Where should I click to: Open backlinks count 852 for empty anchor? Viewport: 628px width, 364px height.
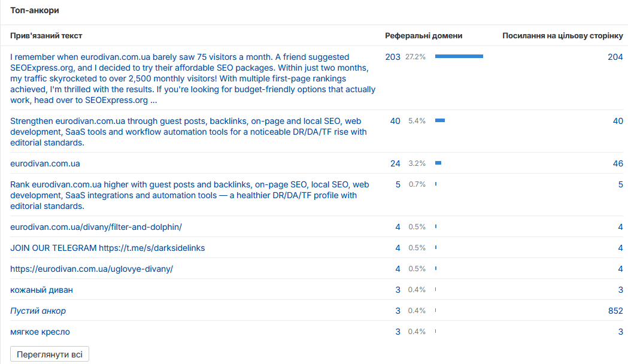615,311
